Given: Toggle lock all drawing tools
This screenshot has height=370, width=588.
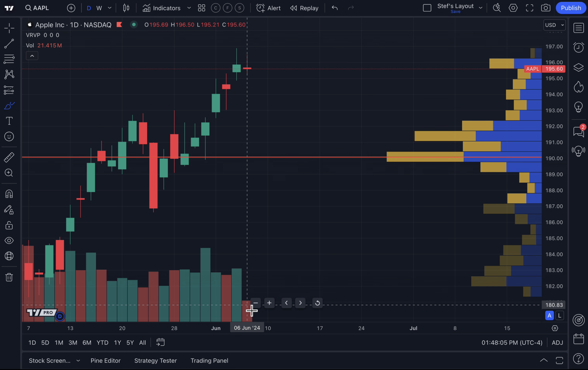Looking at the screenshot, I should pyautogui.click(x=9, y=225).
